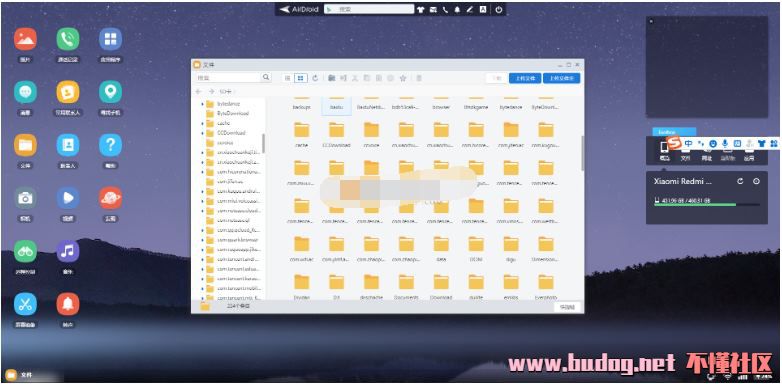Click the trash delete icon in file toolbar

(419, 78)
